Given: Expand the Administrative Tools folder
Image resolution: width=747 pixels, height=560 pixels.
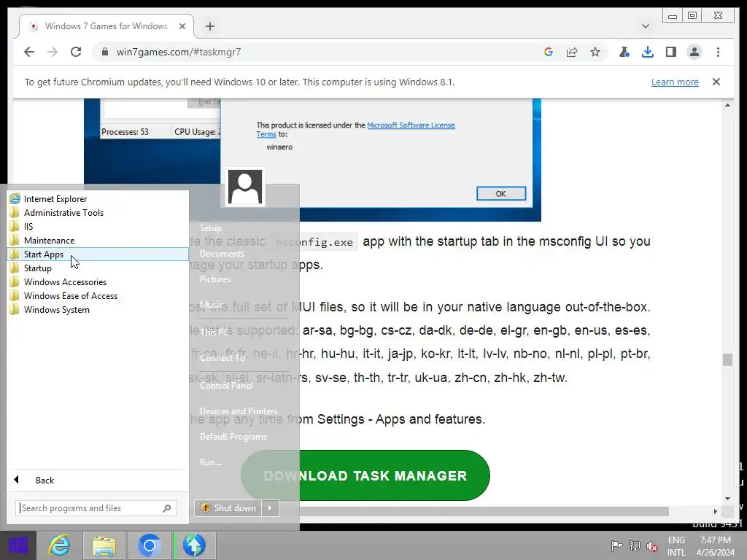Looking at the screenshot, I should click(x=98, y=212).
